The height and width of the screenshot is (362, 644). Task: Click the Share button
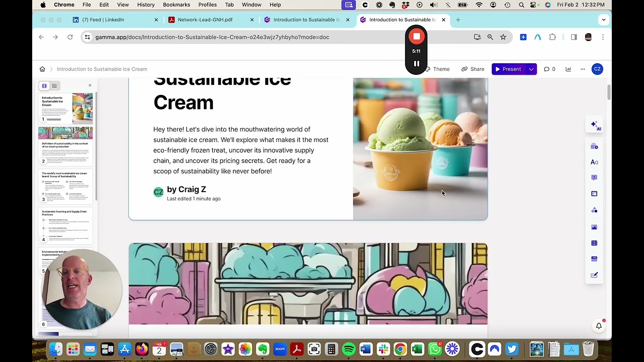[x=473, y=69]
